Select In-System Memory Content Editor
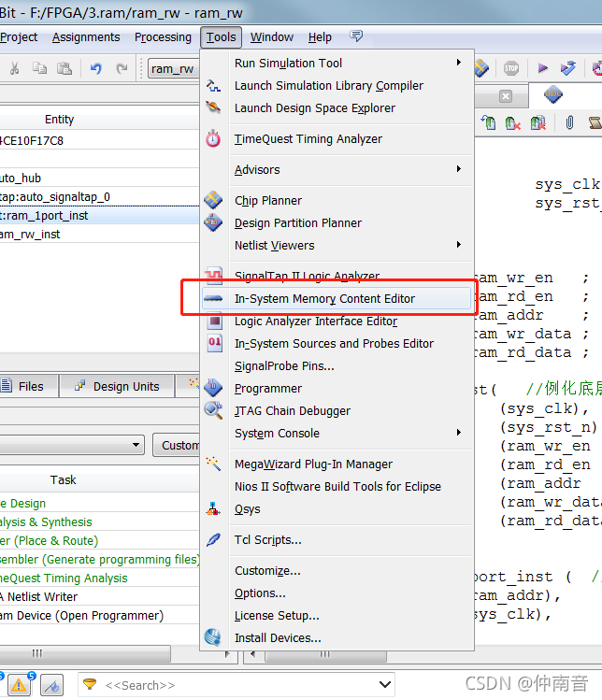602x700 pixels. click(x=337, y=299)
